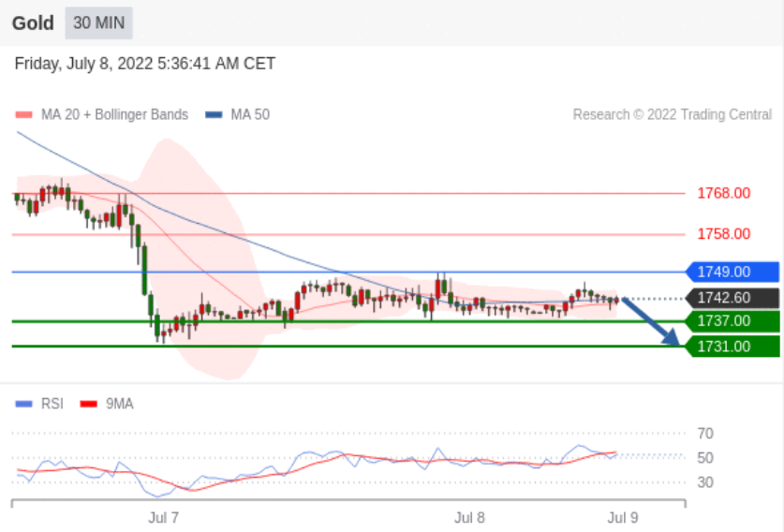This screenshot has width=784, height=532.
Task: Click the 1758.00 resistance price label
Action: point(723,234)
